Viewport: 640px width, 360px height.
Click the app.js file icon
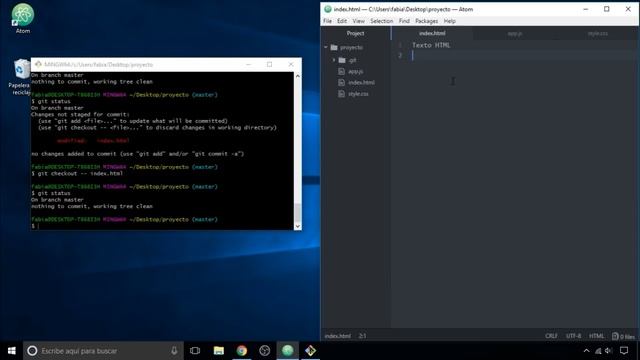click(x=342, y=71)
